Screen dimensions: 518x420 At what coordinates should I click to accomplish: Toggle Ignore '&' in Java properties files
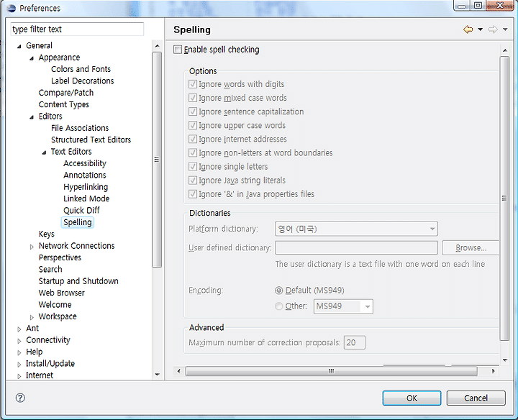pos(193,194)
